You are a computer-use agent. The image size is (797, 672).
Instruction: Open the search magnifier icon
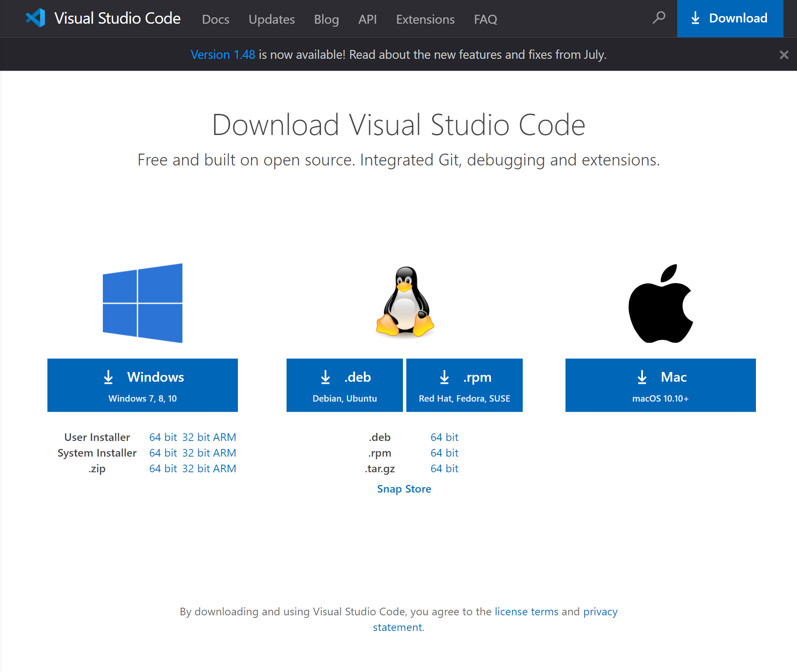[x=659, y=18]
